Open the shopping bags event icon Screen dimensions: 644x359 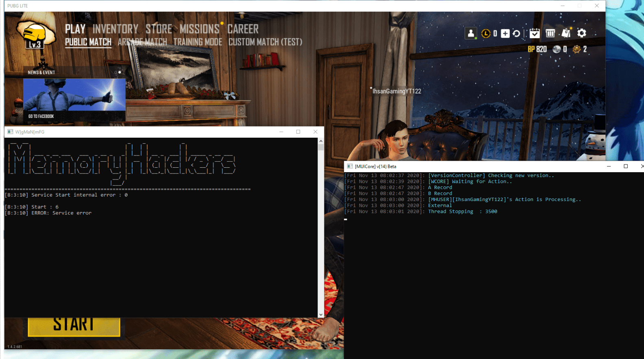click(566, 33)
